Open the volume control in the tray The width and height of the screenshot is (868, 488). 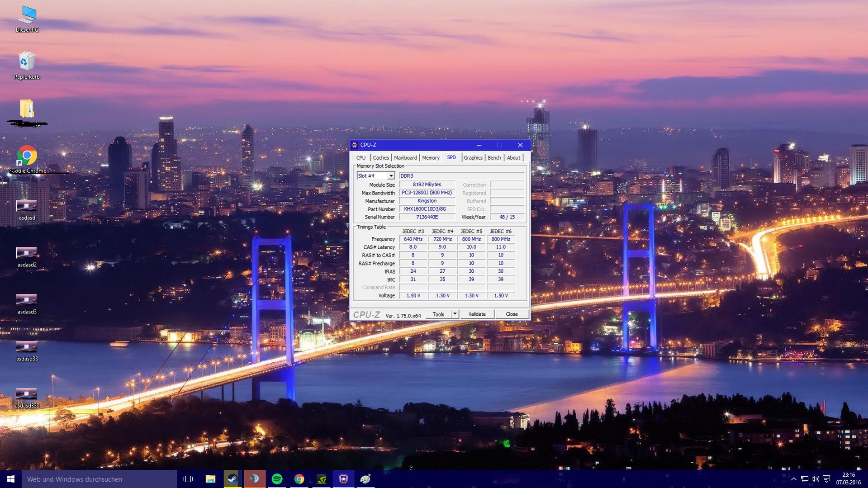815,479
